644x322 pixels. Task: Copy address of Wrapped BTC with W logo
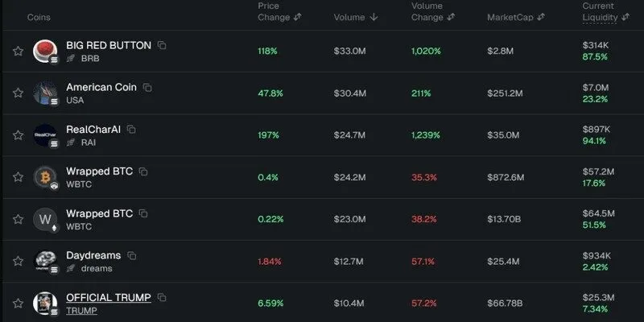[x=143, y=213]
